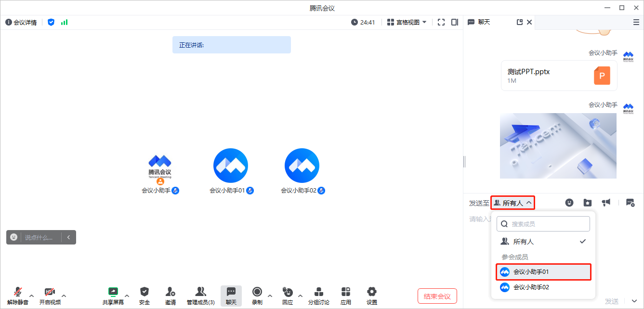Expand audio options chevron
The width and height of the screenshot is (644, 309).
(x=32, y=296)
